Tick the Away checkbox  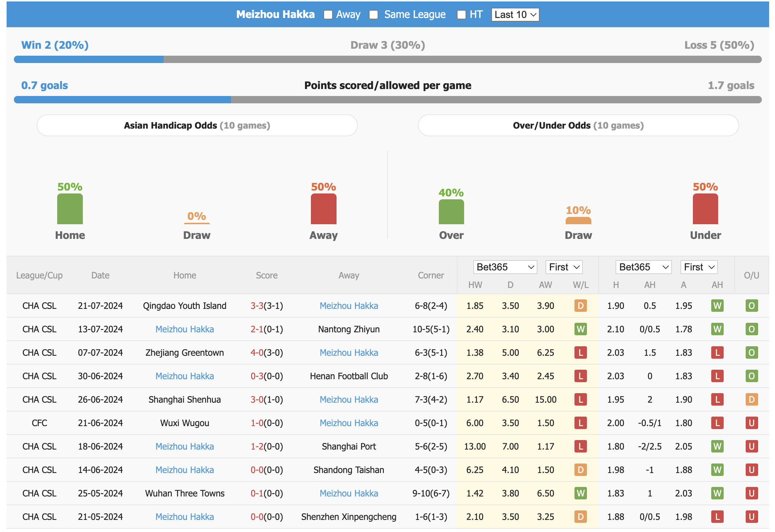(x=328, y=15)
